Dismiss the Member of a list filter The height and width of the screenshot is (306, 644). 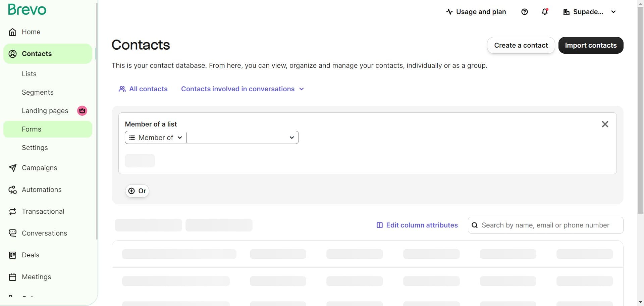(x=605, y=124)
